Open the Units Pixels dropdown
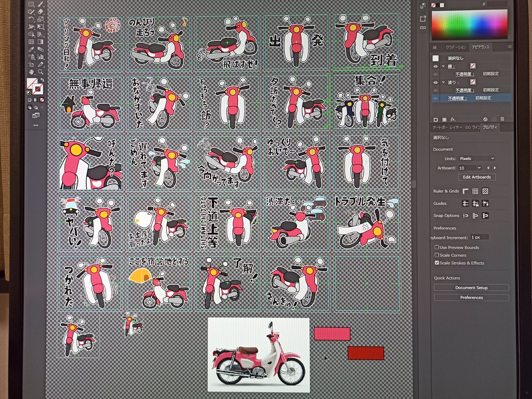 tap(477, 159)
